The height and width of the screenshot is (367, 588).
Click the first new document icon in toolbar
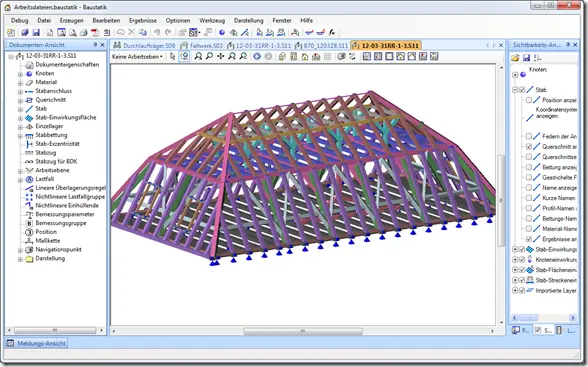coord(11,33)
